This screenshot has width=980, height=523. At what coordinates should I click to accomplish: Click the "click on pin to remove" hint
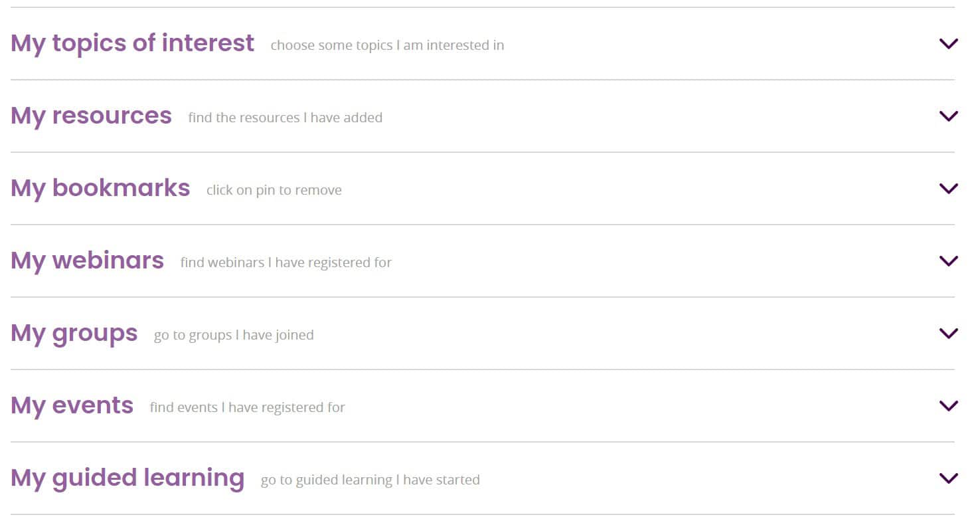(x=274, y=190)
